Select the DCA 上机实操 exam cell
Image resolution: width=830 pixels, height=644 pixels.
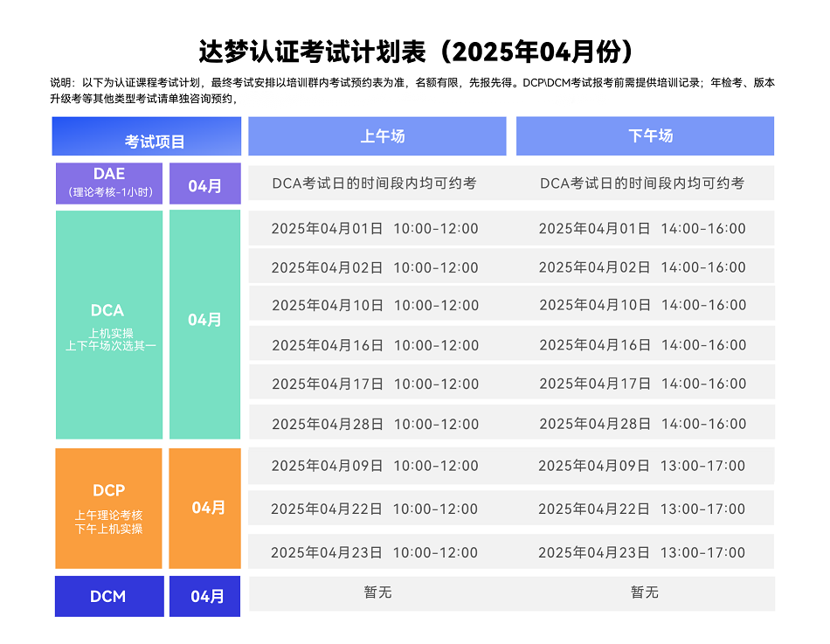tap(109, 325)
